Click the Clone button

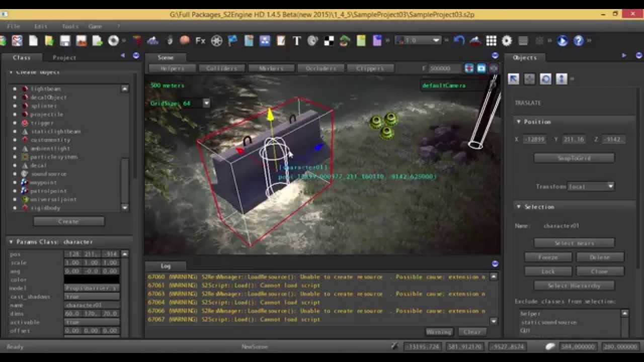coord(600,271)
